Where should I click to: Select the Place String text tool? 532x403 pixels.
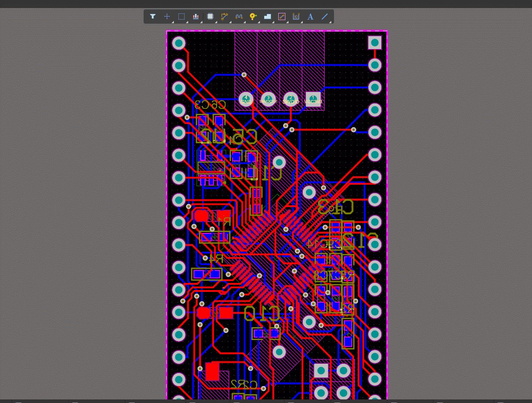pyautogui.click(x=310, y=17)
